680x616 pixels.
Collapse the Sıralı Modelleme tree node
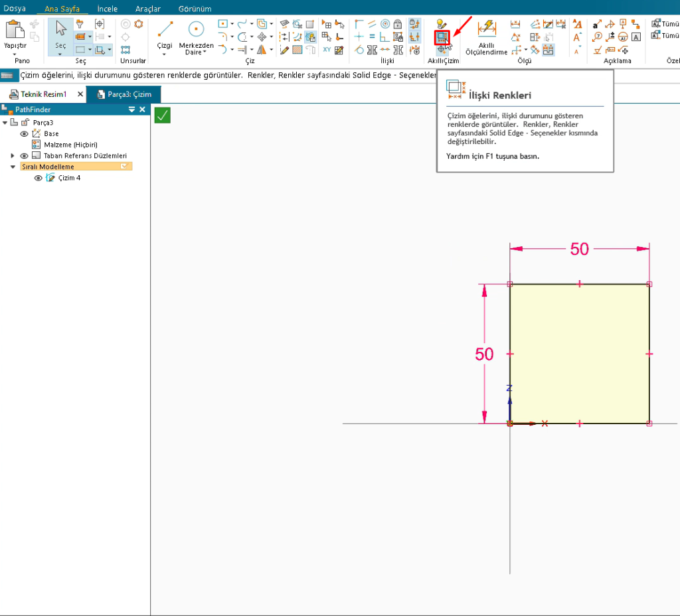point(13,167)
